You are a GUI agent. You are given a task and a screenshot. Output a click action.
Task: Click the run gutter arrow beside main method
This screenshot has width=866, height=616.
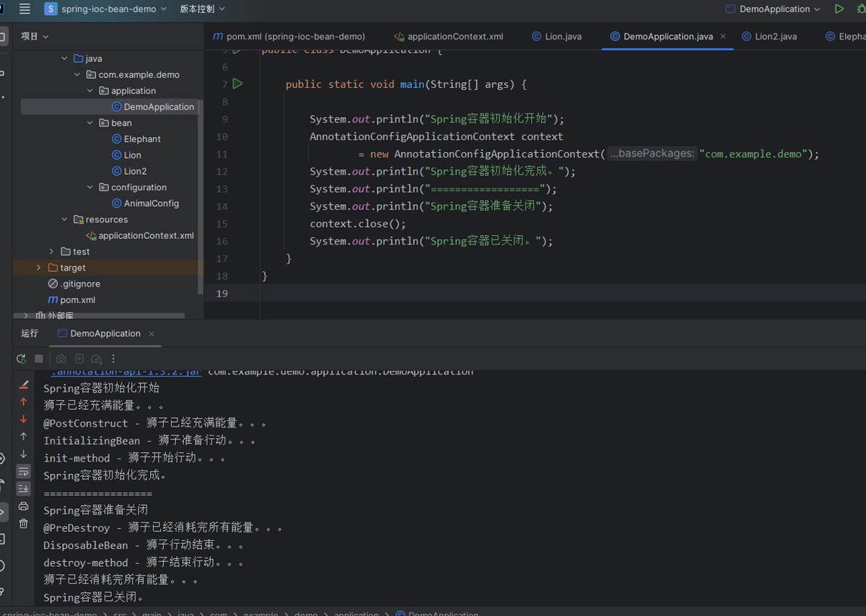click(x=237, y=84)
